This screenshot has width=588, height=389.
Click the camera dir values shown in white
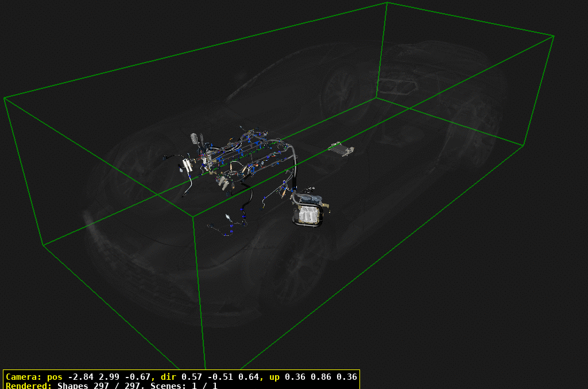219,378
